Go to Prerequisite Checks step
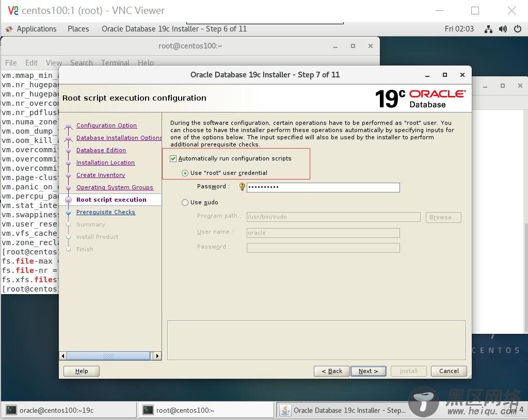This screenshot has width=528, height=420. (106, 212)
